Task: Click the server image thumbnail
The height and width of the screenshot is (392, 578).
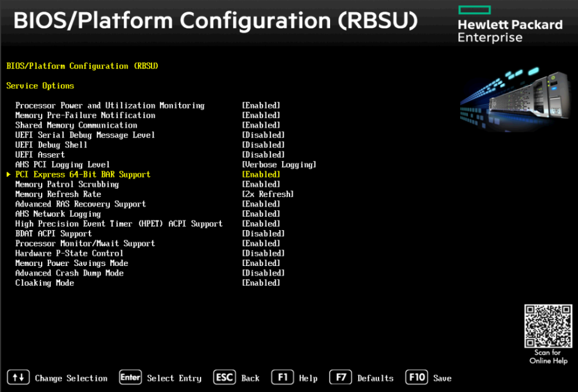Action: [x=514, y=98]
